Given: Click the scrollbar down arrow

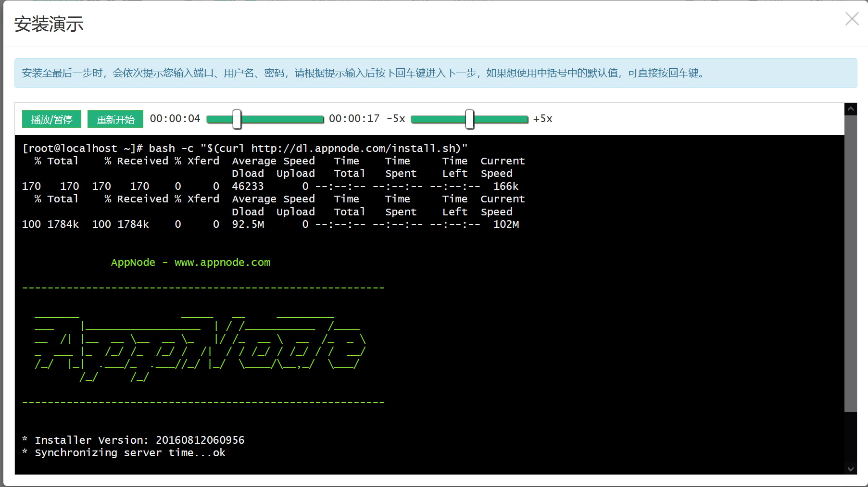Looking at the screenshot, I should (851, 469).
